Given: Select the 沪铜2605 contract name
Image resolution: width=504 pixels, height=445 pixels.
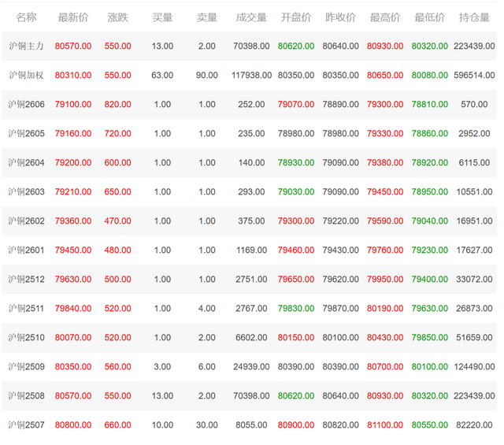Looking at the screenshot, I should click(x=26, y=133).
